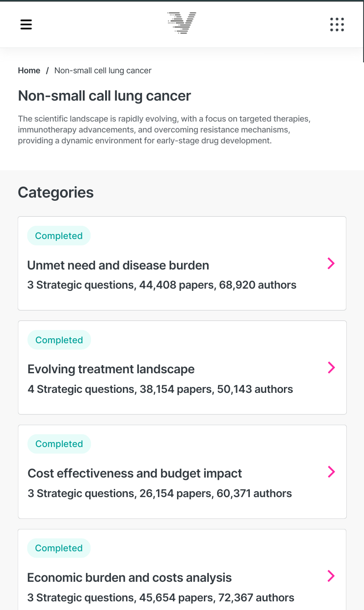Viewport: 364px width, 610px height.
Task: Go to Home in the breadcrumb
Action: click(x=29, y=71)
